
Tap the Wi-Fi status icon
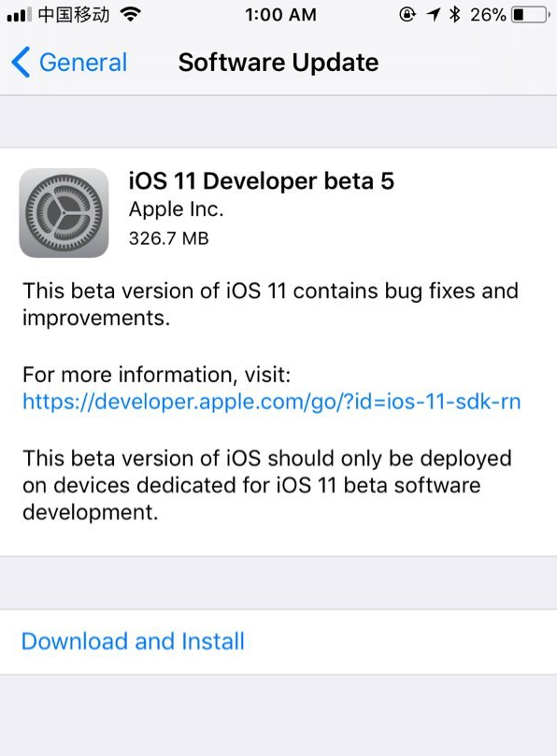click(130, 15)
